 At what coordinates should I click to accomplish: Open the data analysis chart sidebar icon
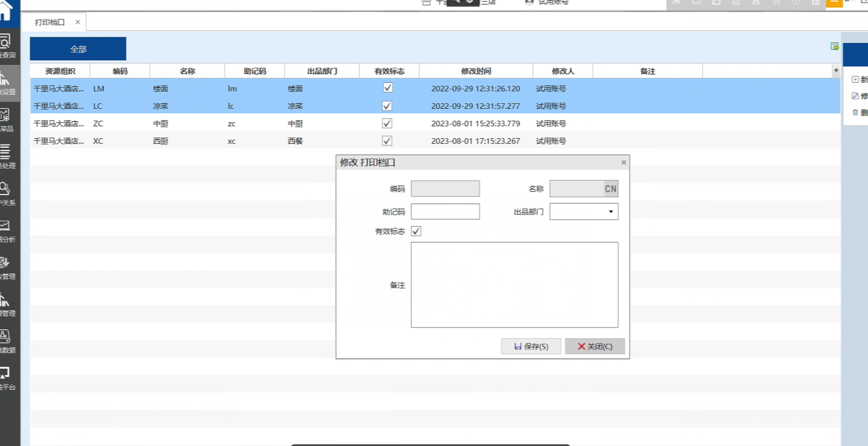(x=6, y=231)
